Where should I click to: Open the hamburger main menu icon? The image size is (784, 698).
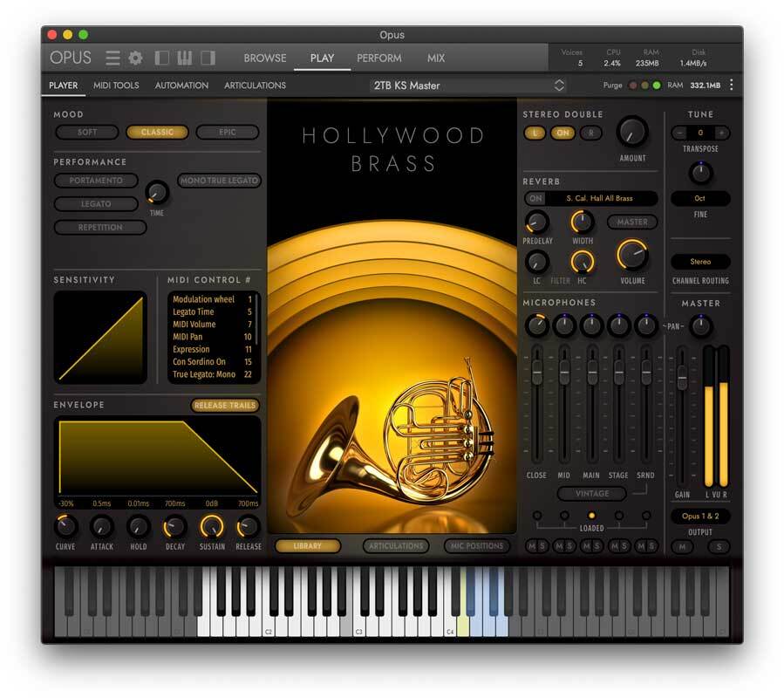pos(112,58)
